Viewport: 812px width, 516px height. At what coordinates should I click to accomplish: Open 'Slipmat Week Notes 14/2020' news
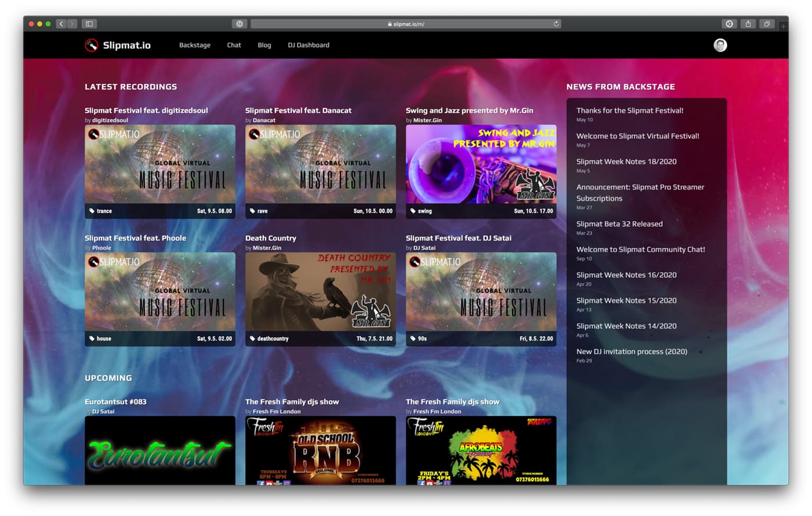[x=626, y=326]
